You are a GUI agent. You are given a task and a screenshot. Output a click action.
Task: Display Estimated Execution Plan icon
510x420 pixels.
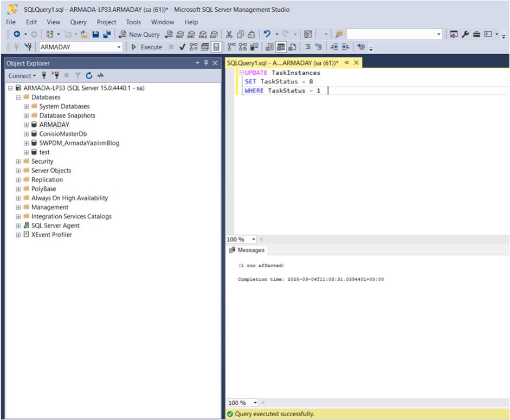pos(193,47)
